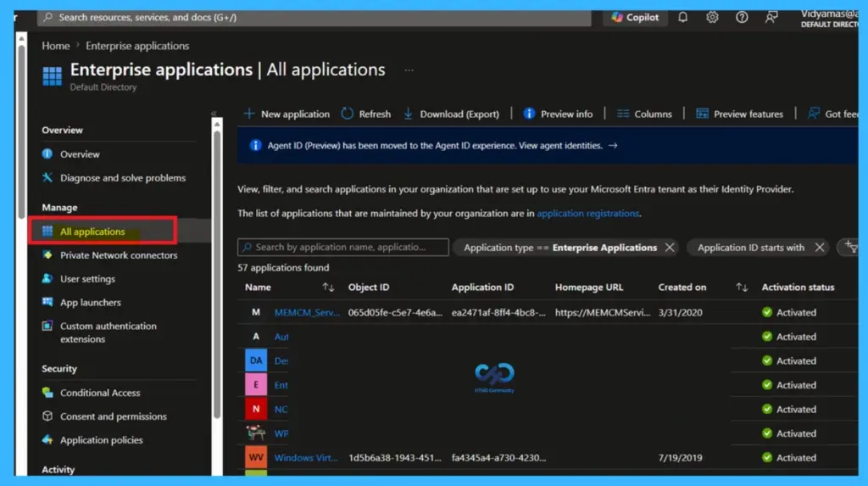Open Conditional Access under Security

(x=100, y=393)
